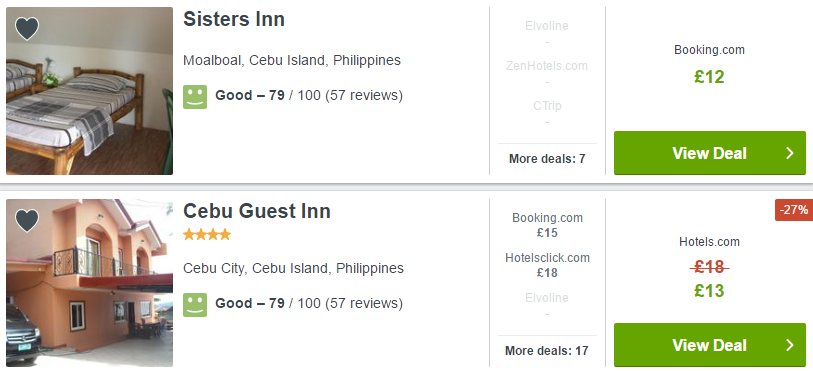This screenshot has height=371, width=813.
Task: View Deal for Cebu Guest Inn on Hotels.com
Action: [710, 345]
